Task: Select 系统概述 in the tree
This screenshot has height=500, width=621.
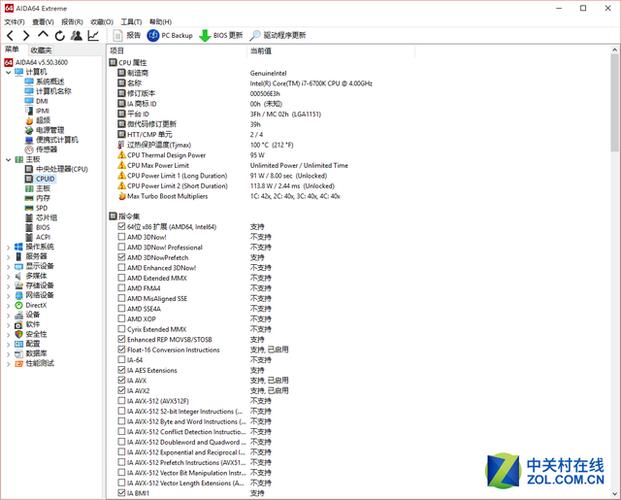Action: pos(44,82)
